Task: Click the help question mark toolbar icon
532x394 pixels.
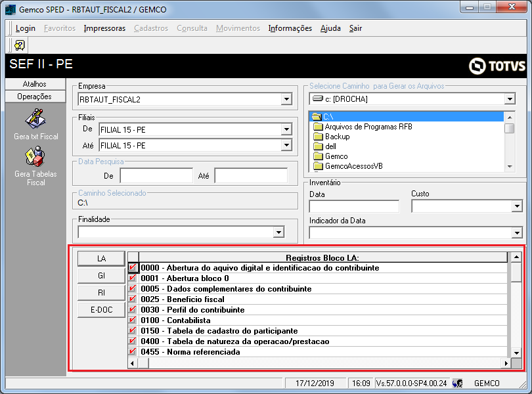Action: [x=20, y=45]
